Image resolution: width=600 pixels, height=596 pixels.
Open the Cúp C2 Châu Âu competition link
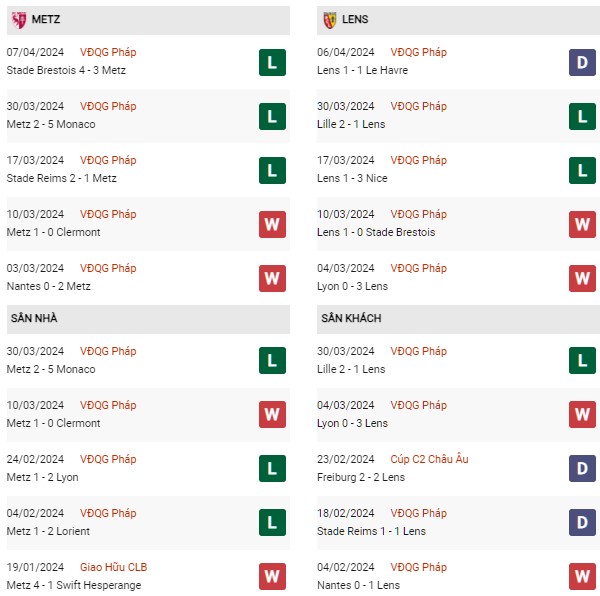429,459
